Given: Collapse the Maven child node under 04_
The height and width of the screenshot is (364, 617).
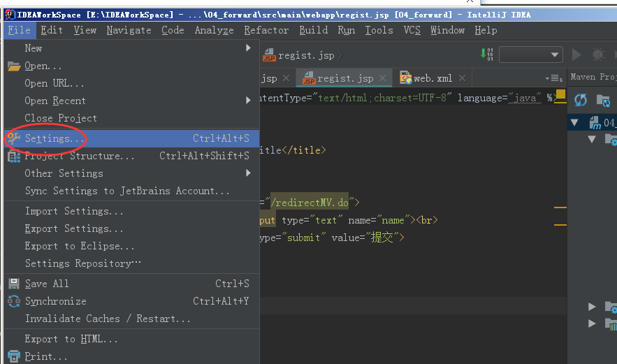Looking at the screenshot, I should tap(592, 139).
